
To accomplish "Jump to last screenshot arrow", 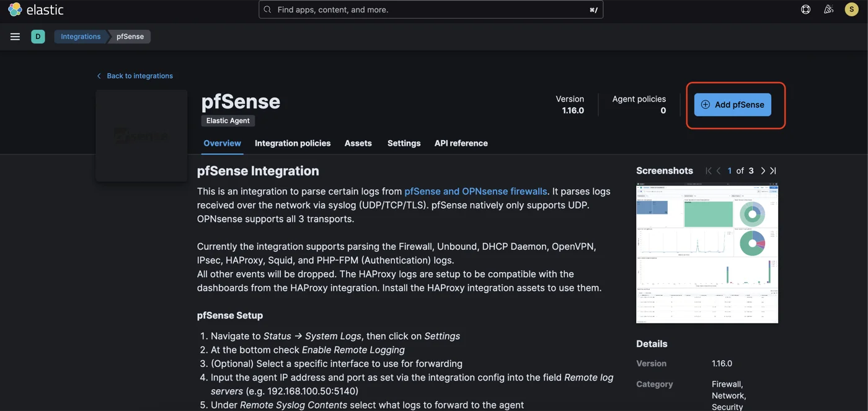I will [x=773, y=170].
